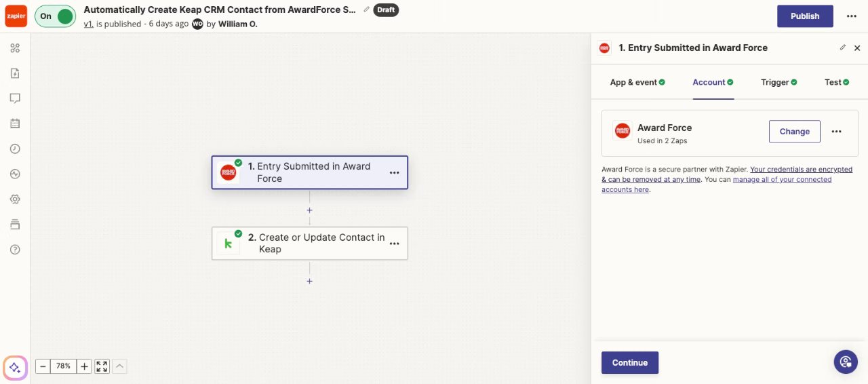The image size is (868, 384).
Task: Click the 'Used in 2 Zaps' text
Action: (663, 141)
